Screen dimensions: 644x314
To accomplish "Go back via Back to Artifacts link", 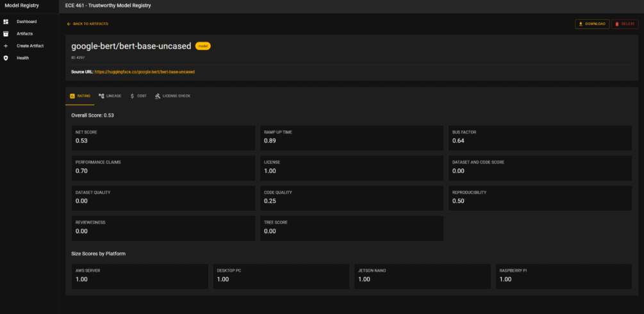I will click(88, 24).
